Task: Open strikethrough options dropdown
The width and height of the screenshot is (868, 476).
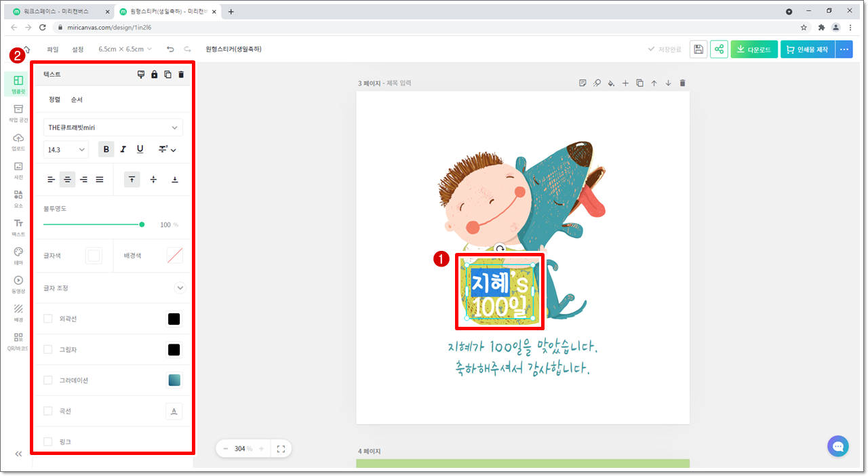Action: tap(167, 149)
